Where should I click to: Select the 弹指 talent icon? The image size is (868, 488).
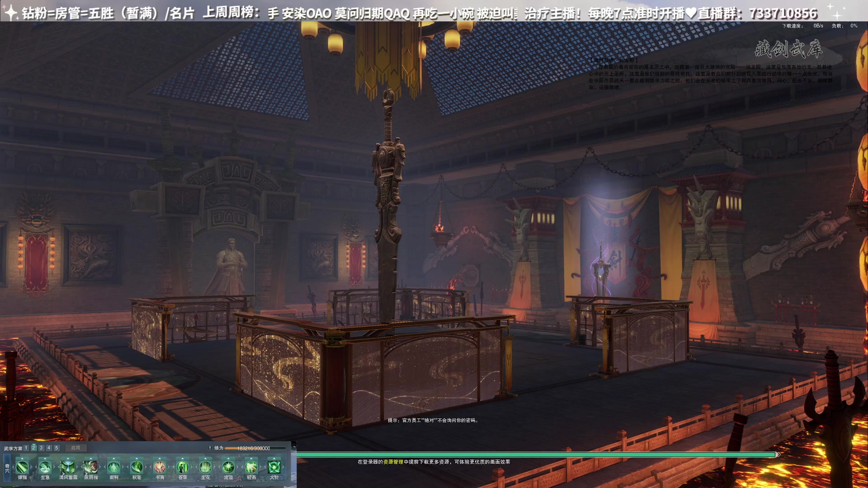(22, 467)
